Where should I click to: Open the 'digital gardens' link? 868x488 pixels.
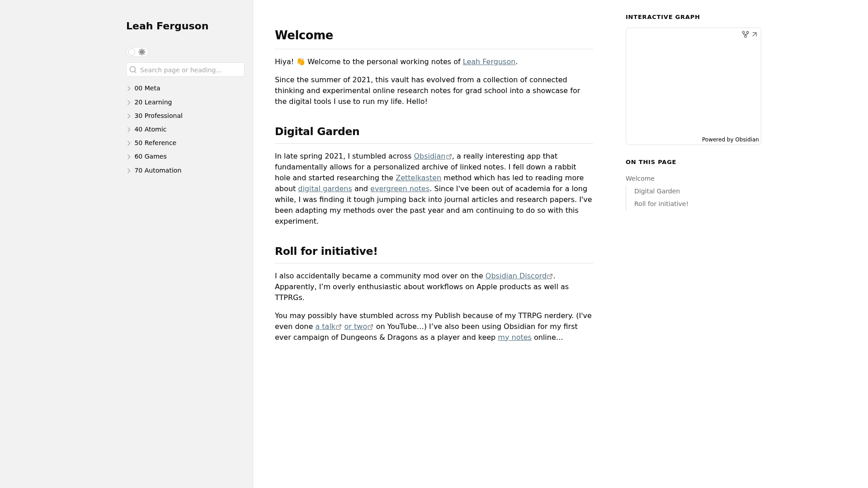click(325, 189)
